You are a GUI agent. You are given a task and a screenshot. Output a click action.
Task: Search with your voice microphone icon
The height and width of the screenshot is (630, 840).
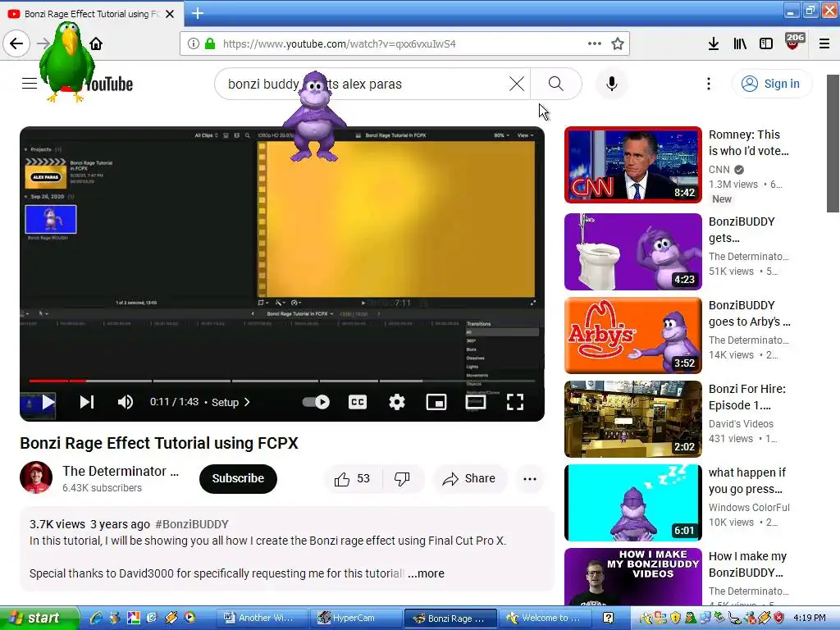click(611, 84)
